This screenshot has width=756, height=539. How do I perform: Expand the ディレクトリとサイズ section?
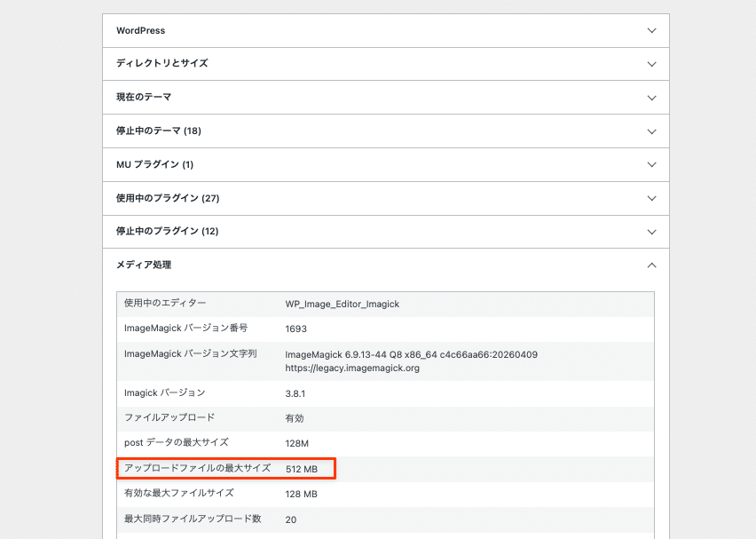click(x=386, y=64)
